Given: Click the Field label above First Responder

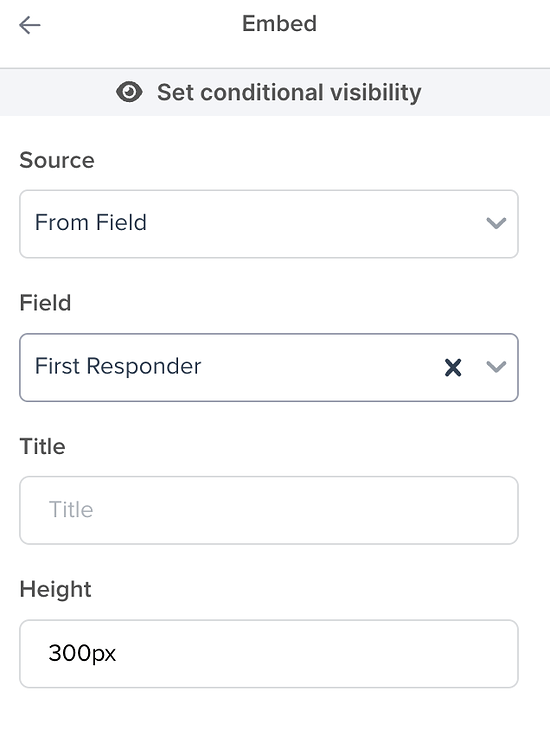Looking at the screenshot, I should (x=45, y=303).
